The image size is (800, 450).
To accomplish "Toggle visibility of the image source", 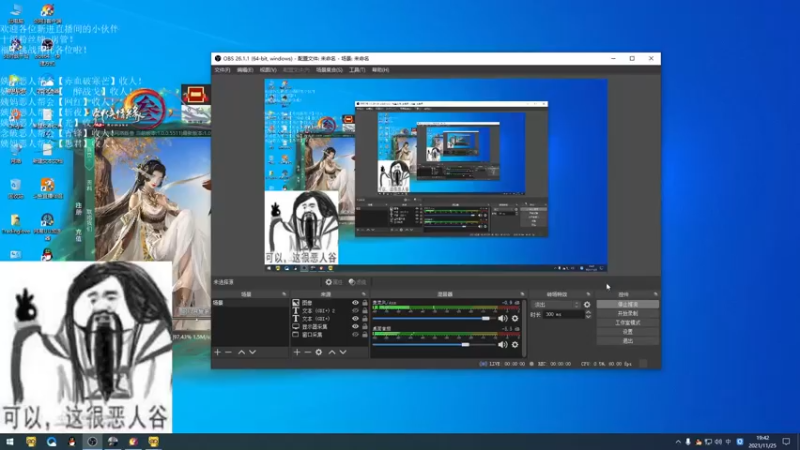I will click(x=355, y=303).
